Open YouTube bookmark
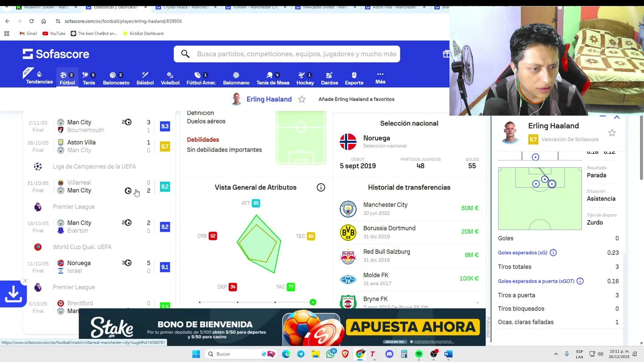This screenshot has height=362, width=644. coord(54,33)
